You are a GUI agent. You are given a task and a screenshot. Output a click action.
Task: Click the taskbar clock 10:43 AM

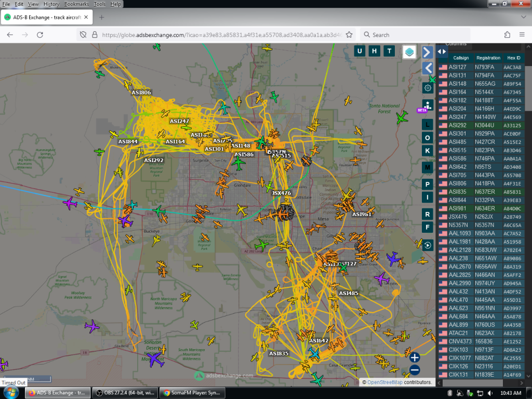click(510, 393)
